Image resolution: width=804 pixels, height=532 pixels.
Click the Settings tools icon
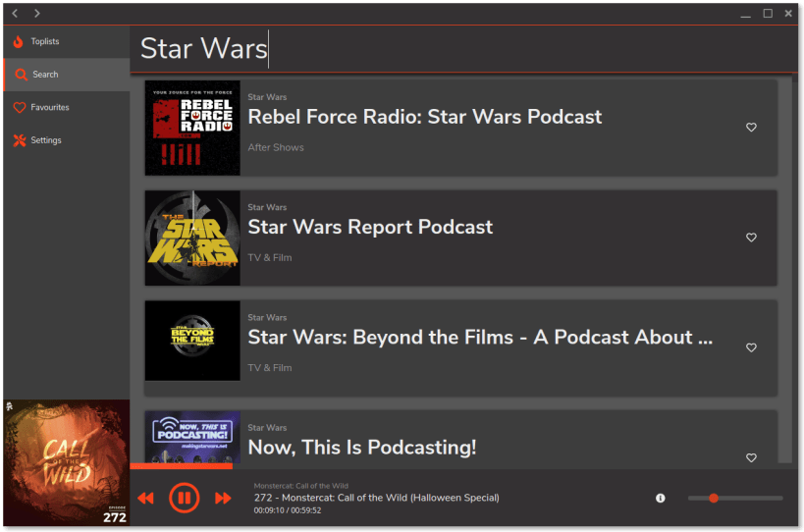point(20,140)
